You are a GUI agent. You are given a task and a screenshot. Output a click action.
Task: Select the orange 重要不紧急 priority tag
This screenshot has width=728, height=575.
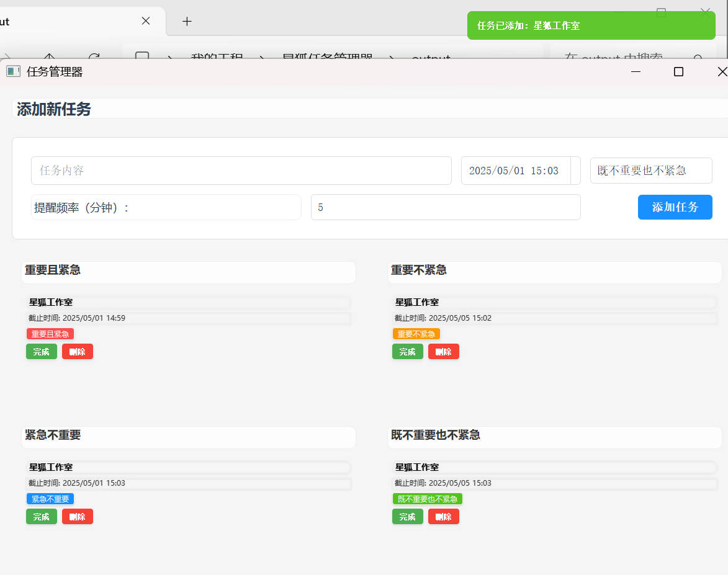click(416, 334)
